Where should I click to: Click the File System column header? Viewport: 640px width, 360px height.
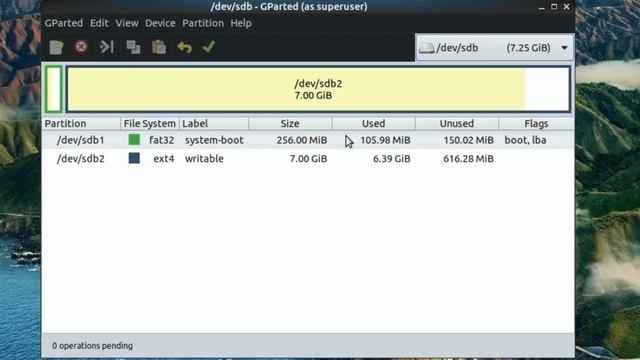pos(150,124)
